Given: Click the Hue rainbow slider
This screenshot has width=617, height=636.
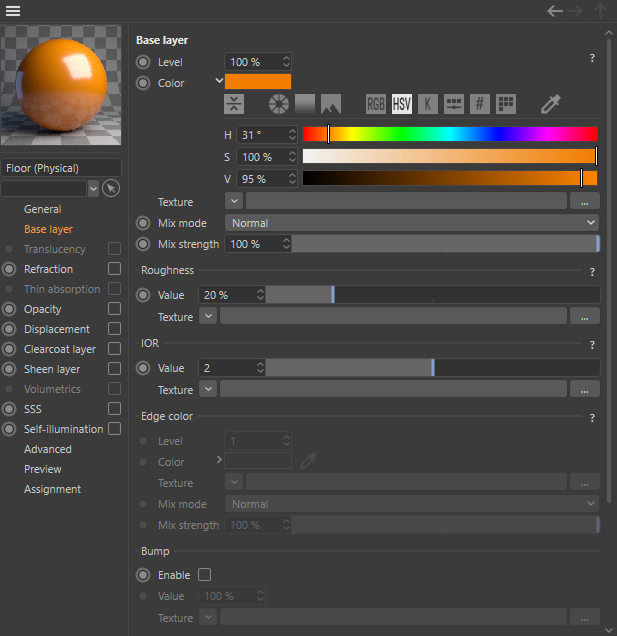Looking at the screenshot, I should 450,134.
